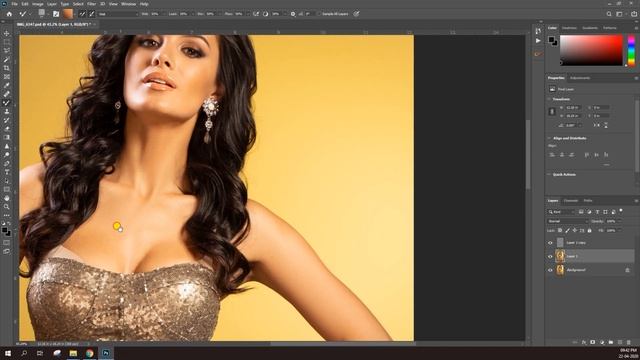This screenshot has height=360, width=640.
Task: Open the Image menu
Action: pos(38,4)
